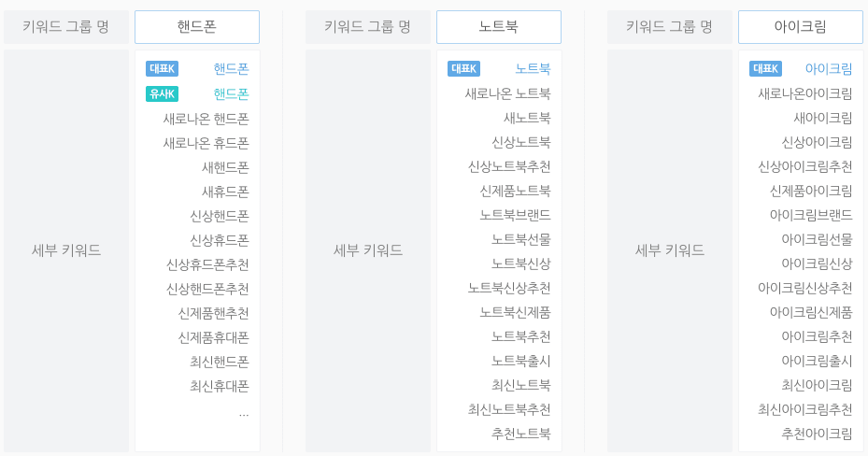
Task: Select keyword 추천아이크림
Action: click(x=817, y=434)
